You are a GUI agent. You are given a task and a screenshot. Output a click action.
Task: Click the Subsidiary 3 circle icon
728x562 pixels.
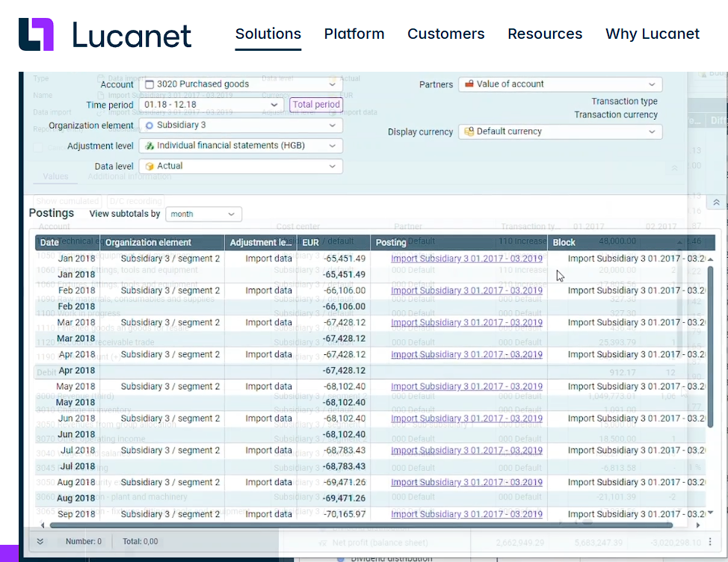pos(149,126)
